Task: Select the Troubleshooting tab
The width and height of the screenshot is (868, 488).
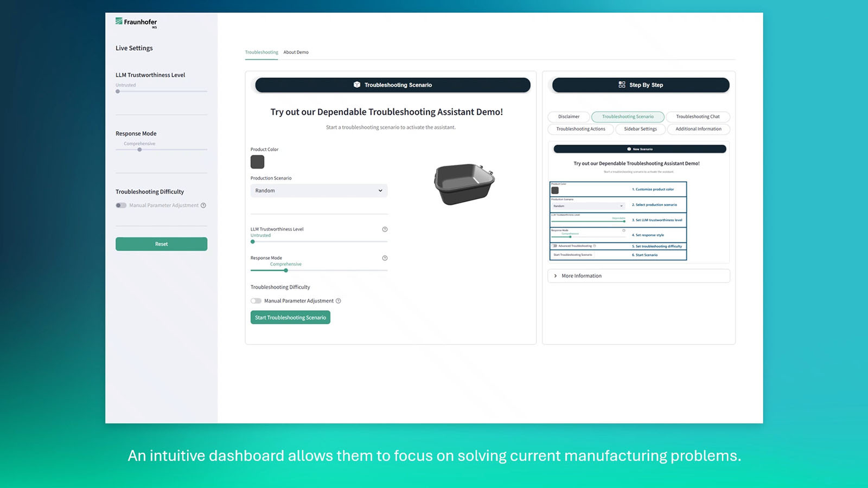Action: pyautogui.click(x=261, y=53)
